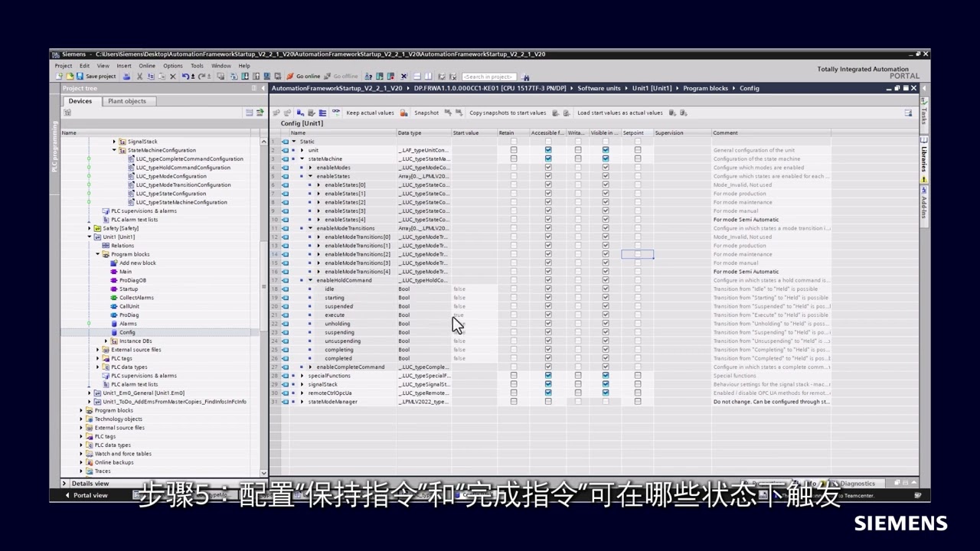Viewport: 980px width, 551px height.
Task: Click the Add new block icon
Action: pos(114,262)
